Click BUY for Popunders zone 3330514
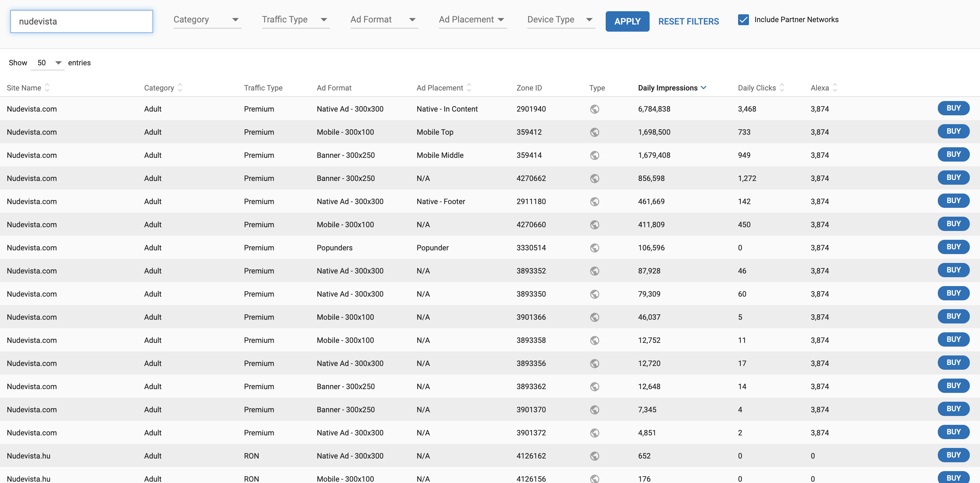This screenshot has width=980, height=483. [x=953, y=247]
